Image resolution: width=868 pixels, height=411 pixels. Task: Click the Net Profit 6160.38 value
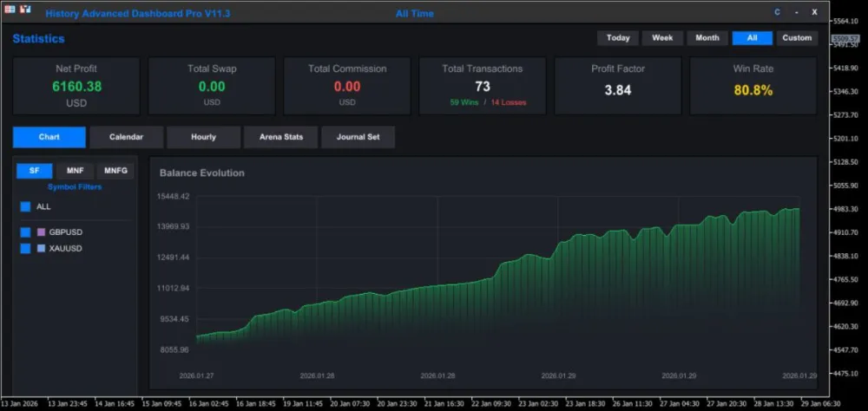point(77,87)
